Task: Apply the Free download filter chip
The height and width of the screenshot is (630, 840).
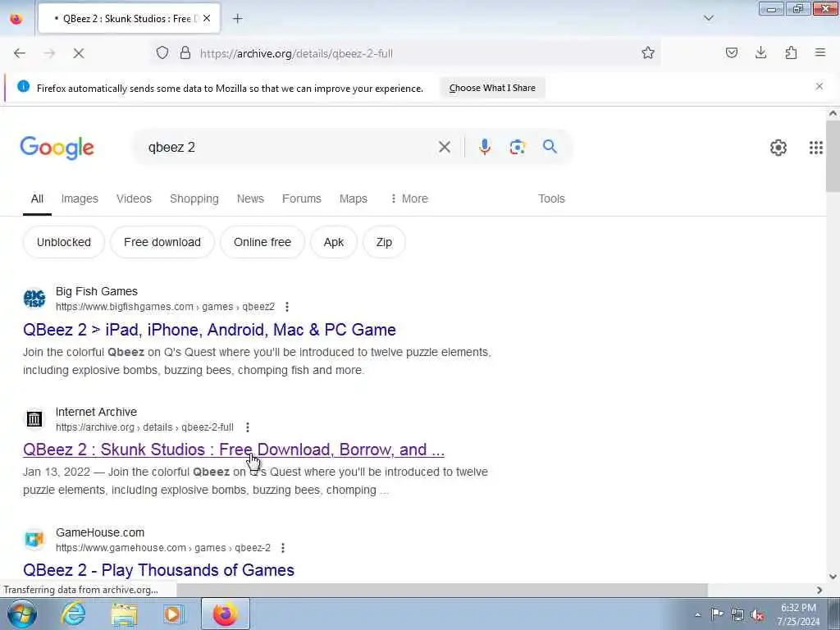Action: 162,242
